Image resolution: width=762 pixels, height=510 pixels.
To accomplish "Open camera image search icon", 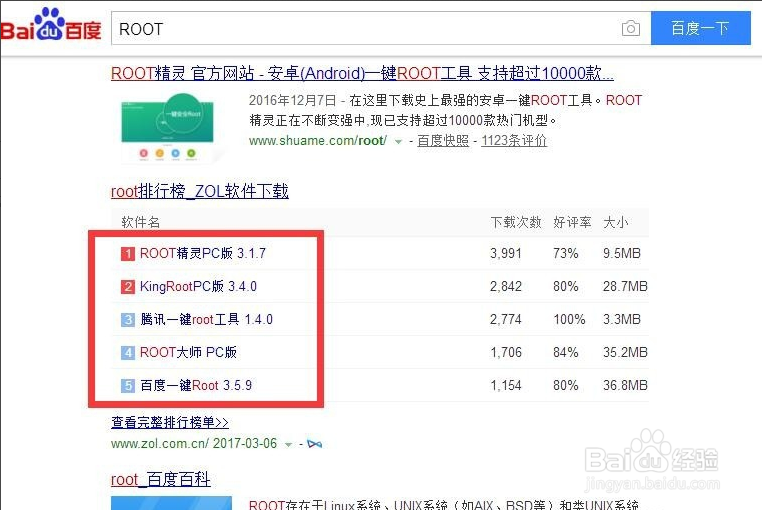I will click(630, 28).
